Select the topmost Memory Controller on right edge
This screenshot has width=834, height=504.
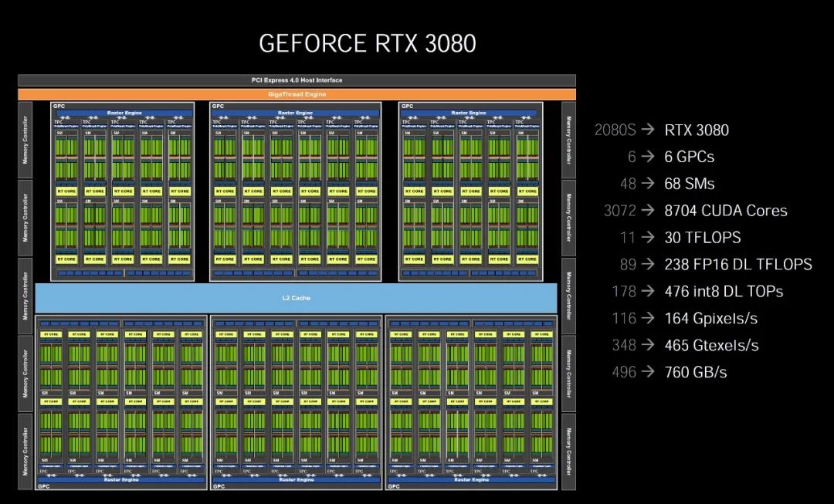click(568, 140)
